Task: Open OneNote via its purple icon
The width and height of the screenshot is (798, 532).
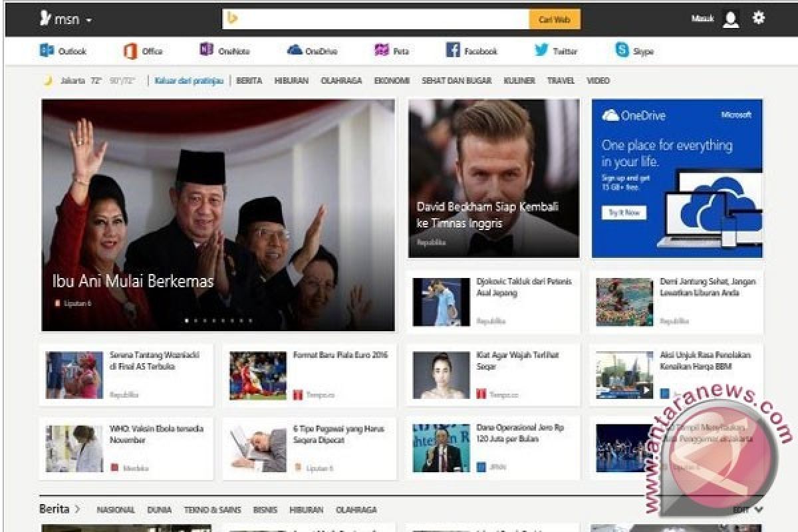Action: [x=222, y=50]
